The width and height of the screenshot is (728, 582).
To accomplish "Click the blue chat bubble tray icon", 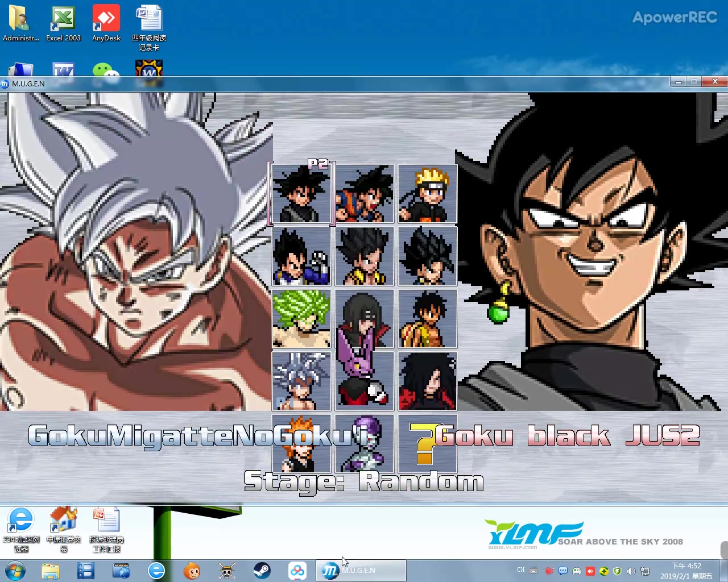I will [563, 571].
